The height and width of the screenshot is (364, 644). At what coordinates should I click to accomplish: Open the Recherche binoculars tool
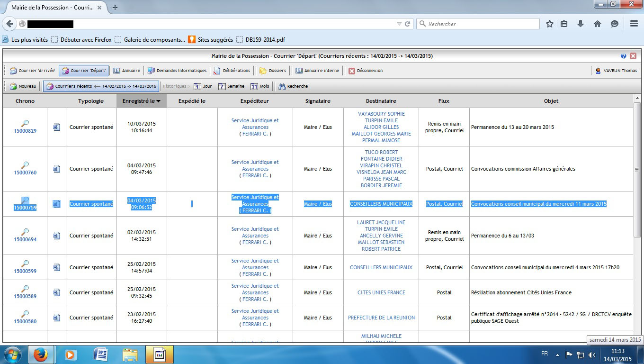coord(293,86)
